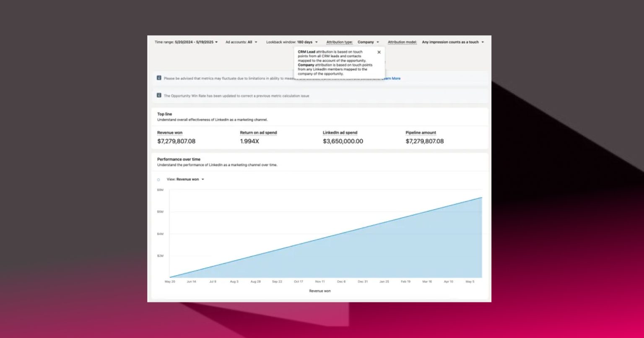Click the Return on ad spend label
644x338 pixels.
pos(258,133)
